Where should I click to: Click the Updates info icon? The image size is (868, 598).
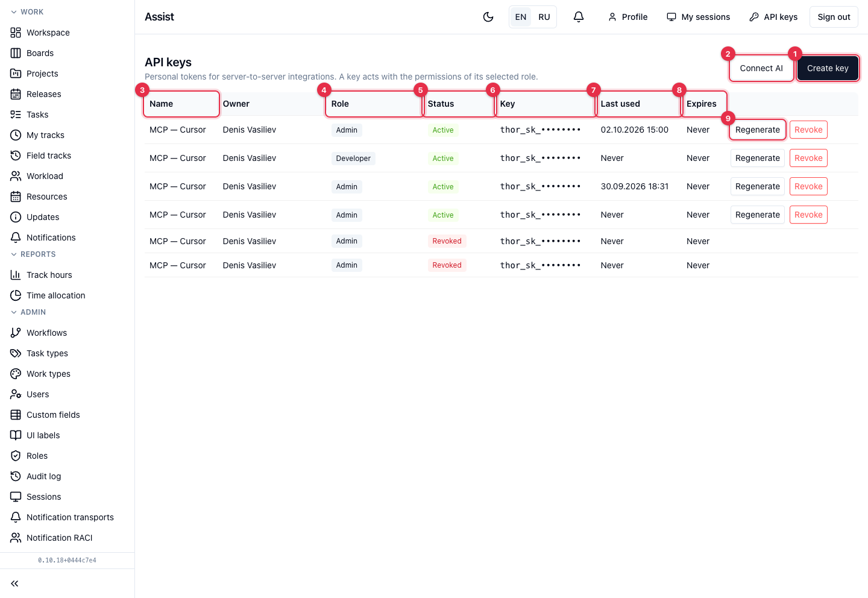16,217
